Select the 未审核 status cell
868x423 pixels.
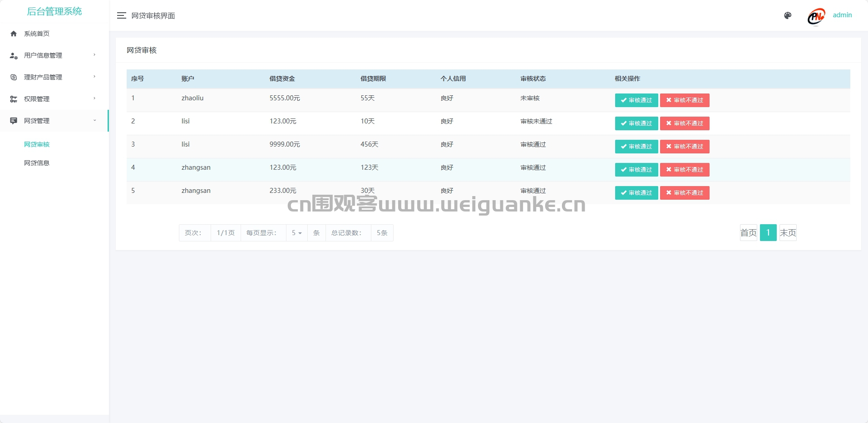530,98
